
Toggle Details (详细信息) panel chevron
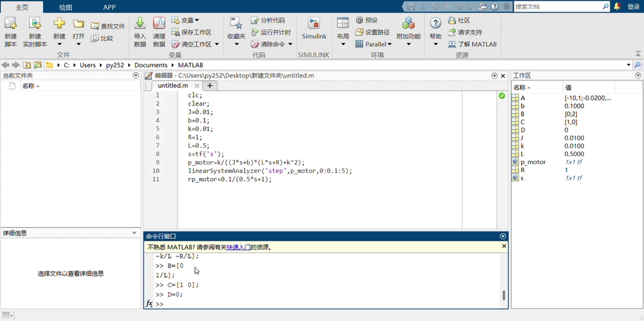(134, 233)
